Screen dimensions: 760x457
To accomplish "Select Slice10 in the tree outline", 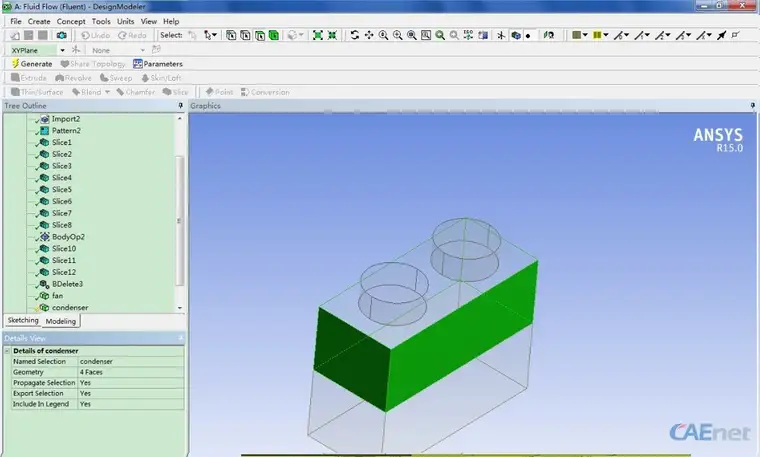I will (x=64, y=249).
